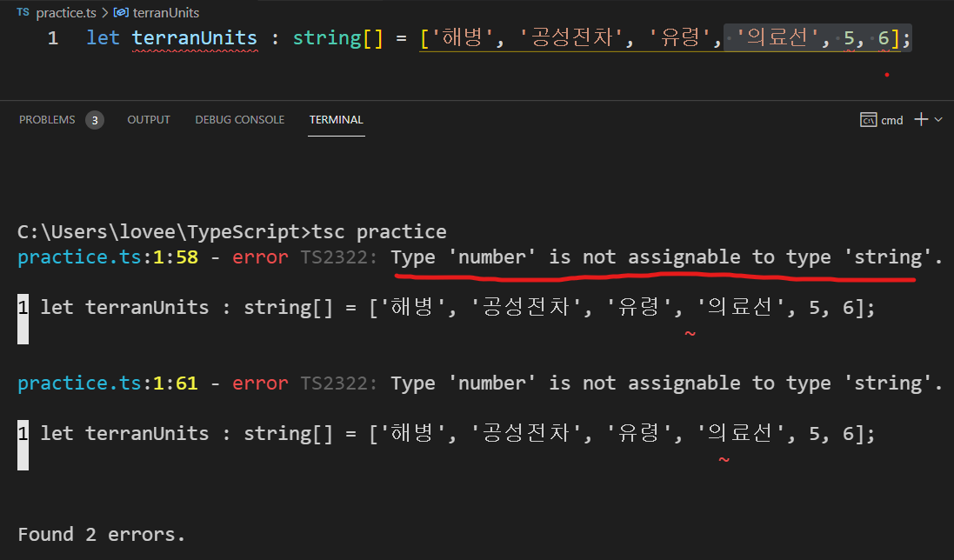
Task: Click the string[] type annotation in code
Action: (336, 37)
